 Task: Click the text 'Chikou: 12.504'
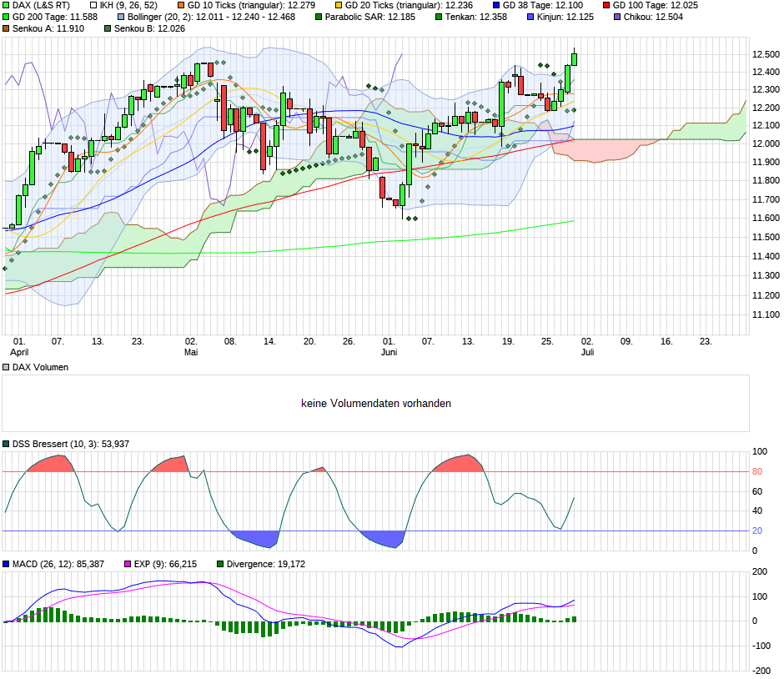pos(653,17)
